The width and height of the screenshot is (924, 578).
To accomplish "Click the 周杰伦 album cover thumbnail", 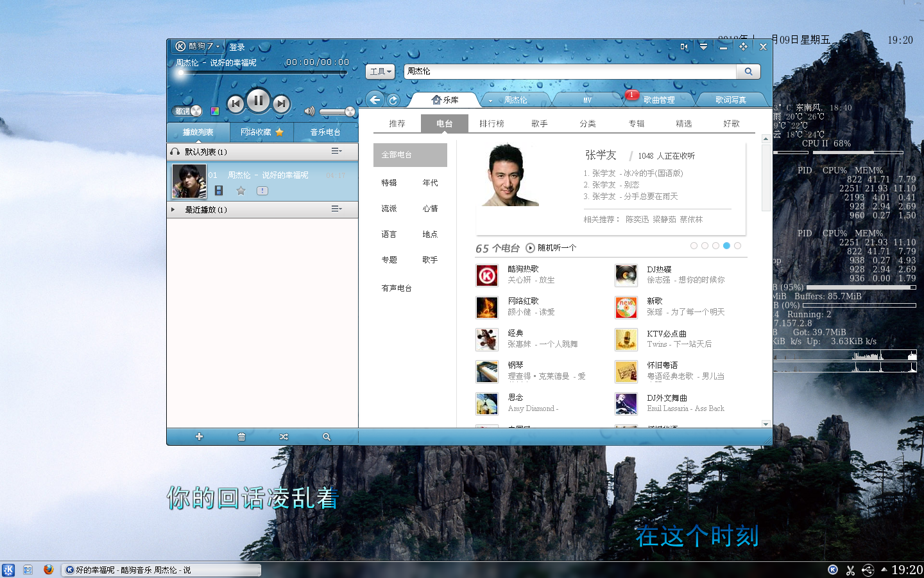I will [x=189, y=181].
